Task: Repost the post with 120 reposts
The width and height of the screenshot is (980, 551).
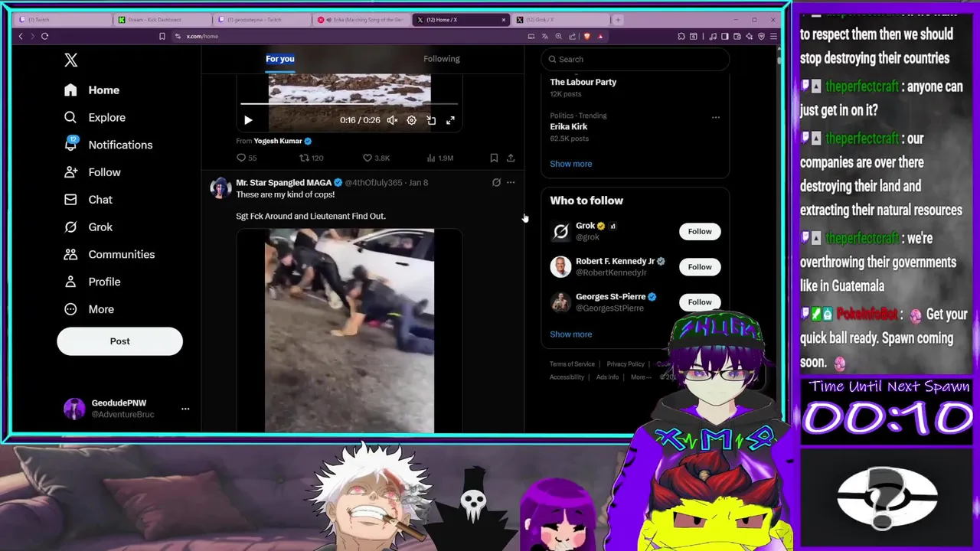Action: coord(311,158)
